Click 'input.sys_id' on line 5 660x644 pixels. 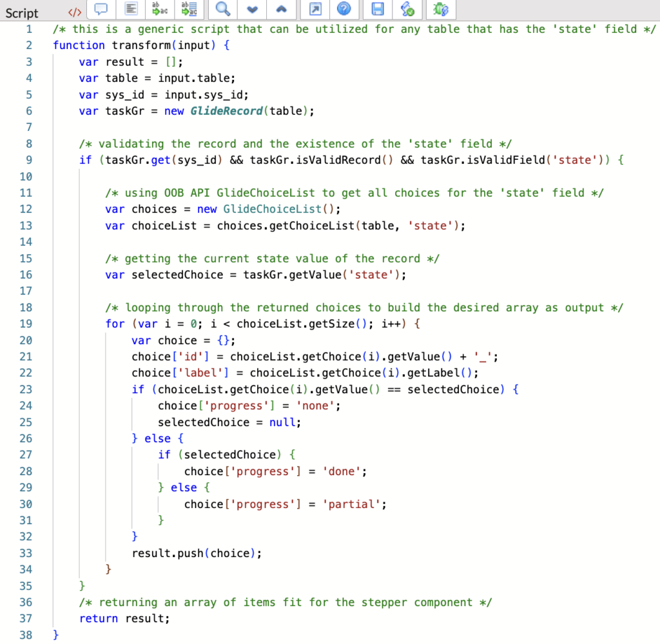204,95
